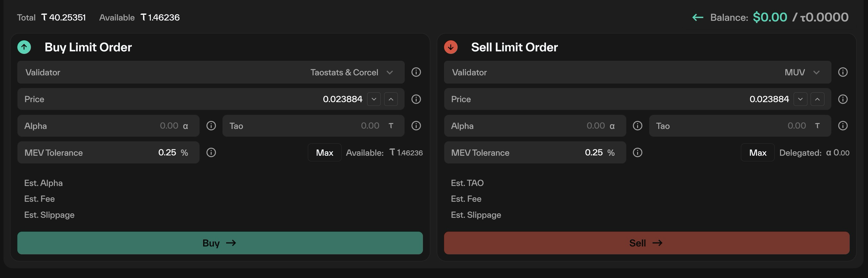Open info icon for Sell Validator field
Image resolution: width=868 pixels, height=278 pixels.
843,72
